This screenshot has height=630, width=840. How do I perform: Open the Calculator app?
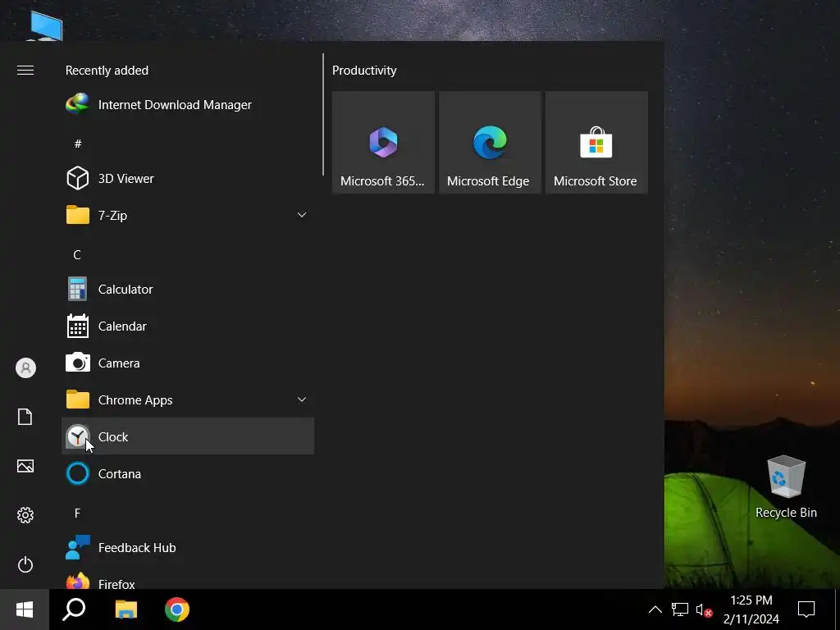(x=188, y=290)
